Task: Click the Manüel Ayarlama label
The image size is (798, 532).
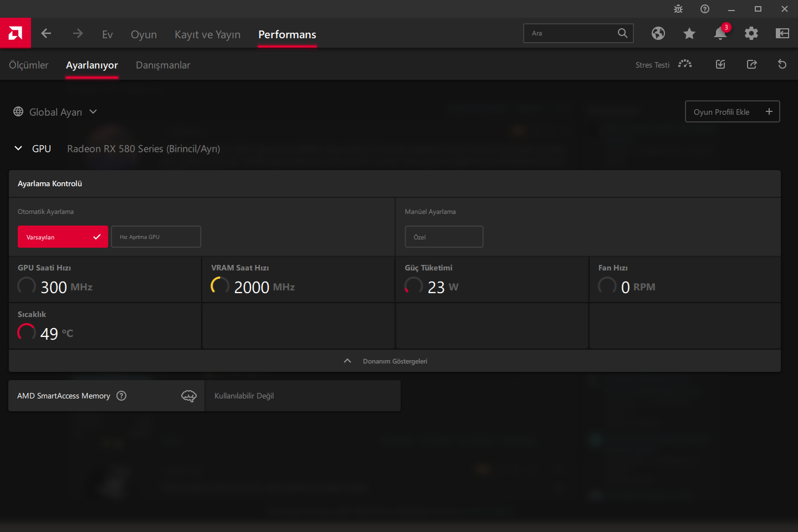Action: 430,212
